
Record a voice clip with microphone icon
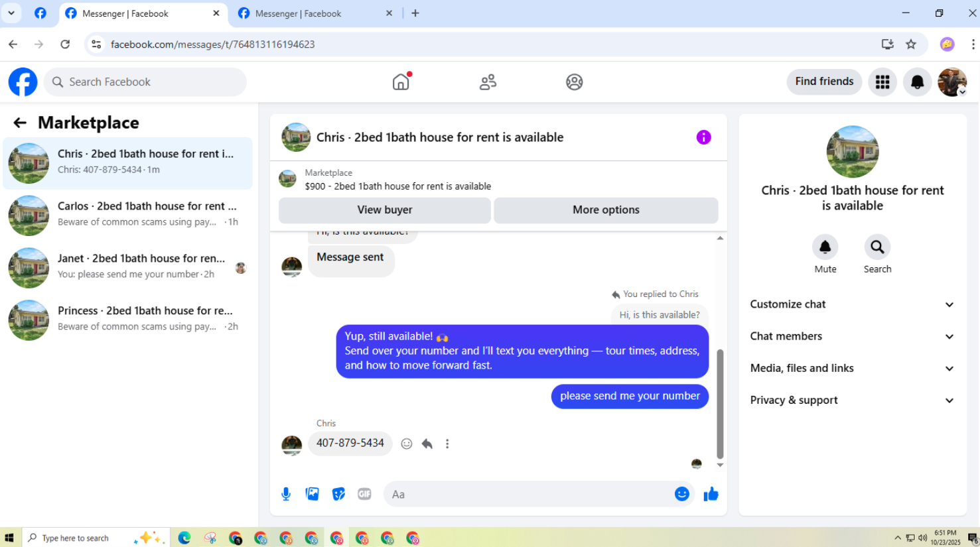pos(286,494)
